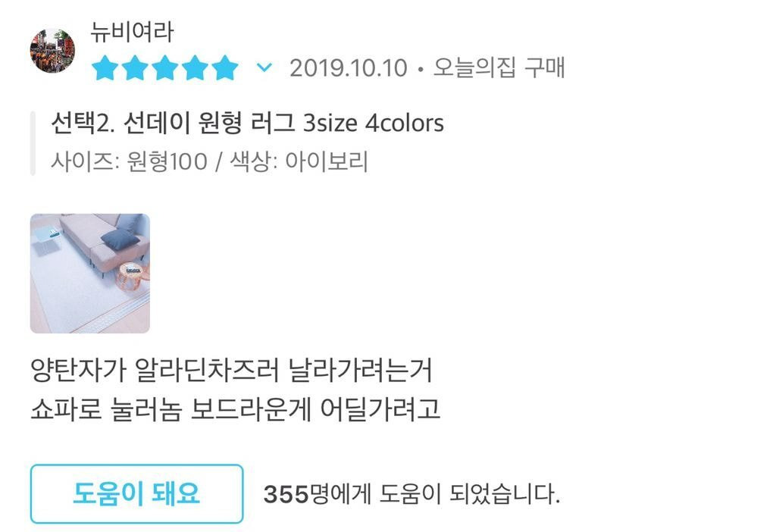Click the 오늘의집 구매 label
The width and height of the screenshot is (776, 532).
[x=499, y=67]
